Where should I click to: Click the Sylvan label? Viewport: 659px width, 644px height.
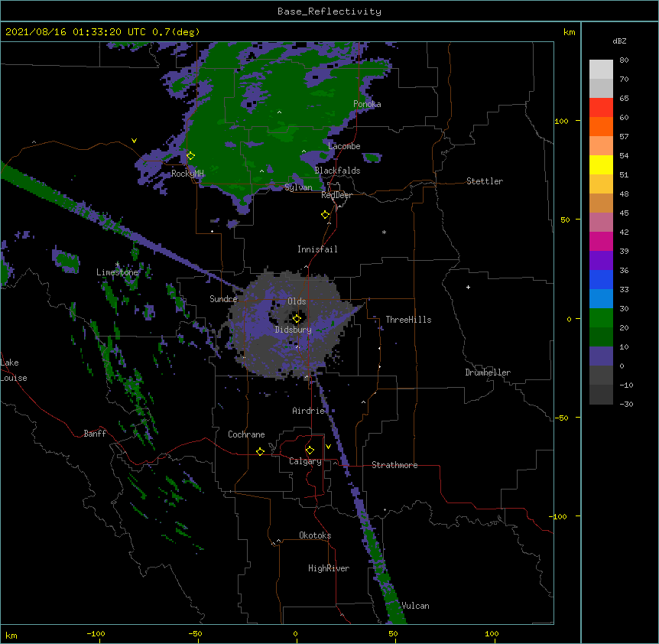point(298,187)
